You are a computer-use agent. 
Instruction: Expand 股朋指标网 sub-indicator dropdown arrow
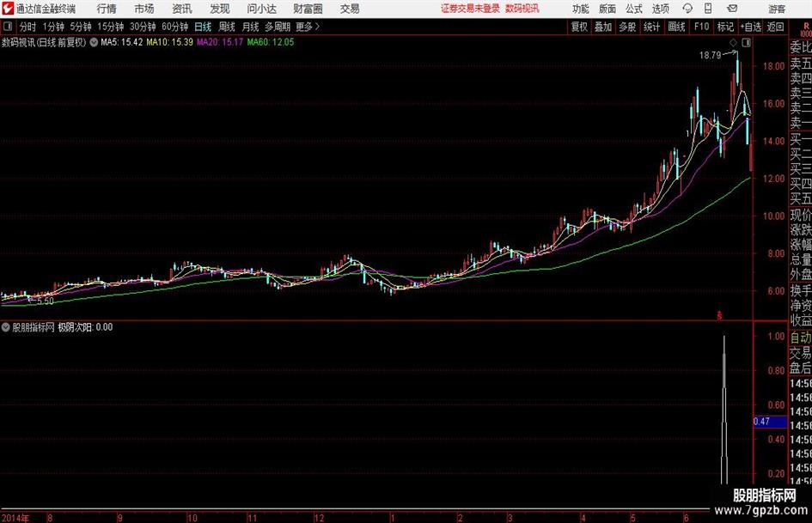click(x=6, y=327)
